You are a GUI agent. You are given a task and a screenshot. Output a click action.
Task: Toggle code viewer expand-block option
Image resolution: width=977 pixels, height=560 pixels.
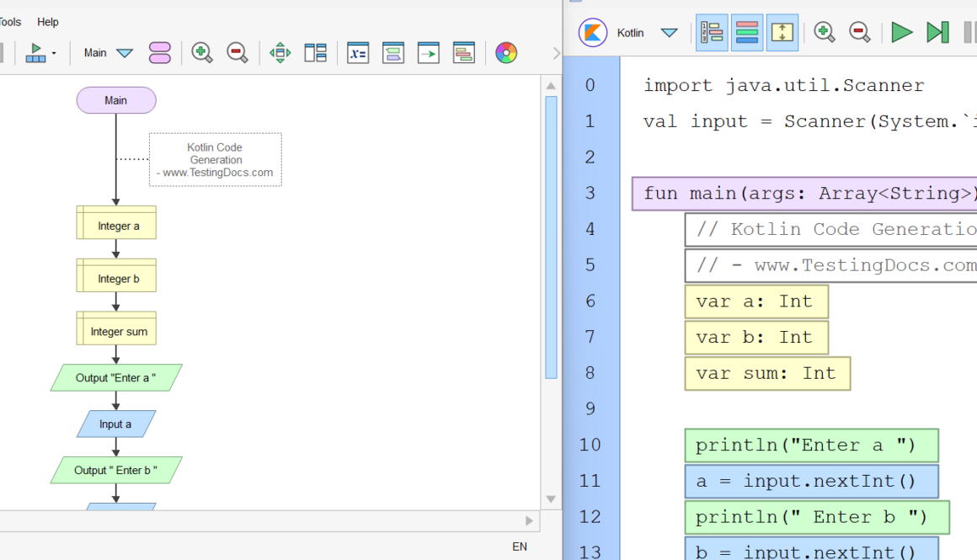[782, 32]
